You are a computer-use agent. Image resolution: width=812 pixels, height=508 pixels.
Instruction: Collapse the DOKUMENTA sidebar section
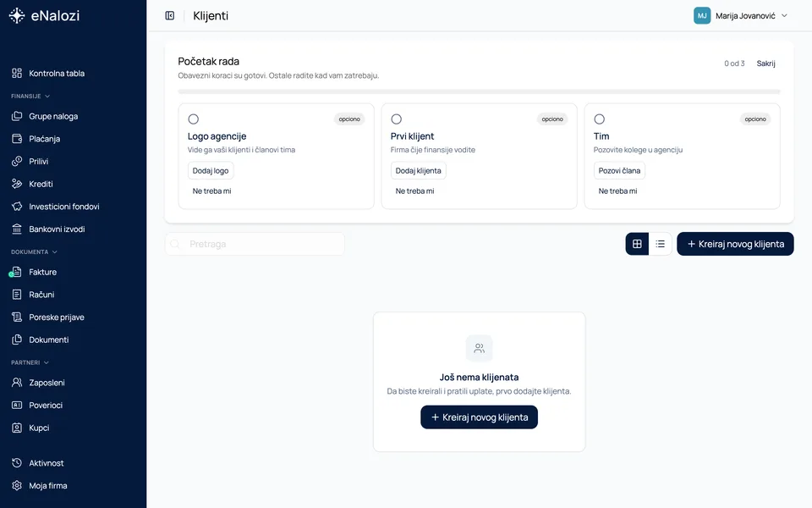(x=34, y=252)
